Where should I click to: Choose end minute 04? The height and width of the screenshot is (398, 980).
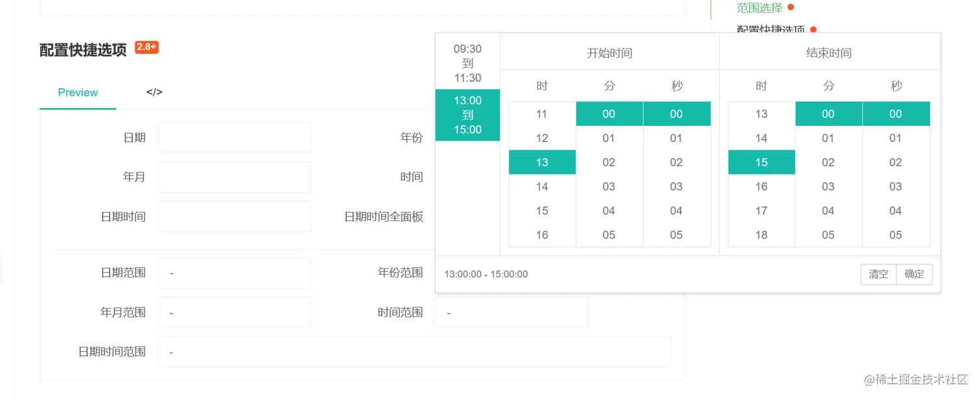point(828,211)
